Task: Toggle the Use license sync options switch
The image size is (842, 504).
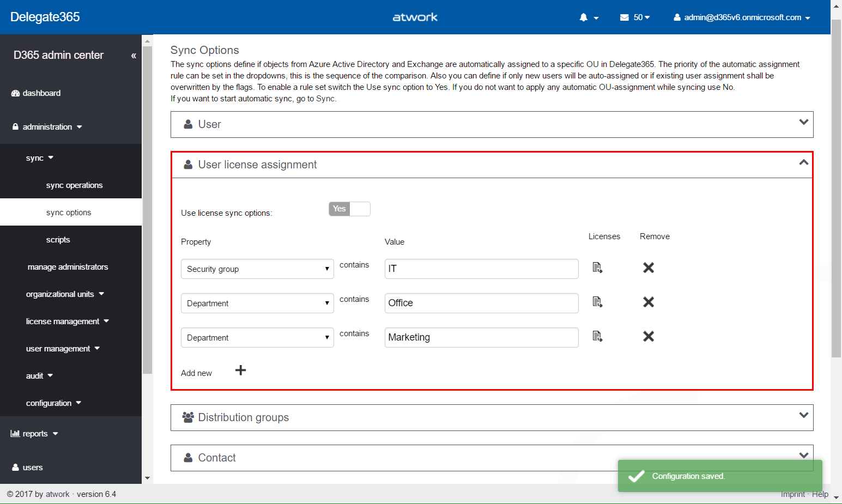Action: point(349,209)
